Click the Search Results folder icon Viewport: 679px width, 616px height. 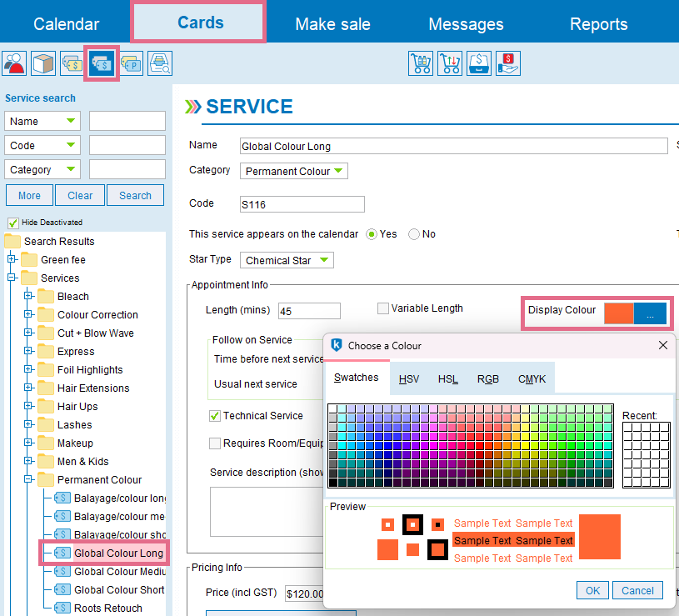(12, 241)
